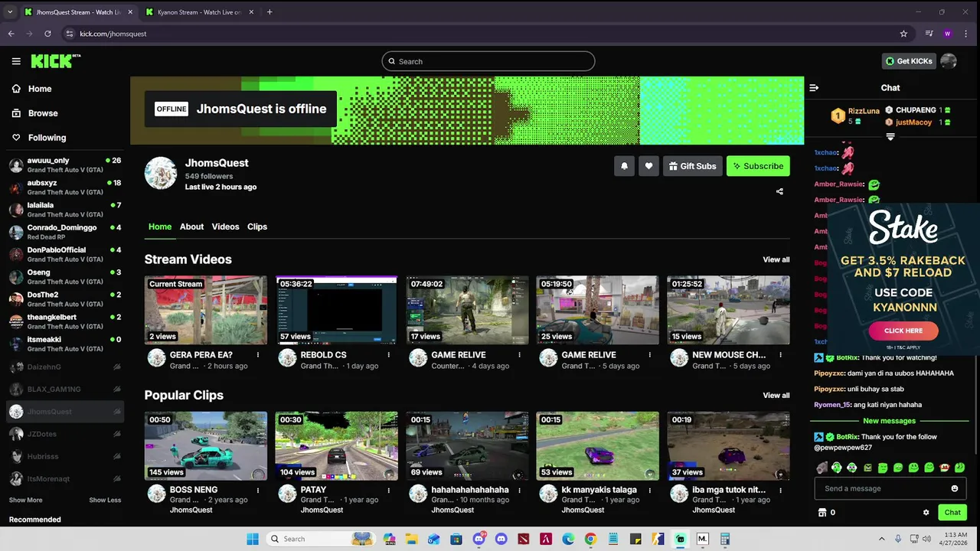Click the KICK logo

click(55, 61)
